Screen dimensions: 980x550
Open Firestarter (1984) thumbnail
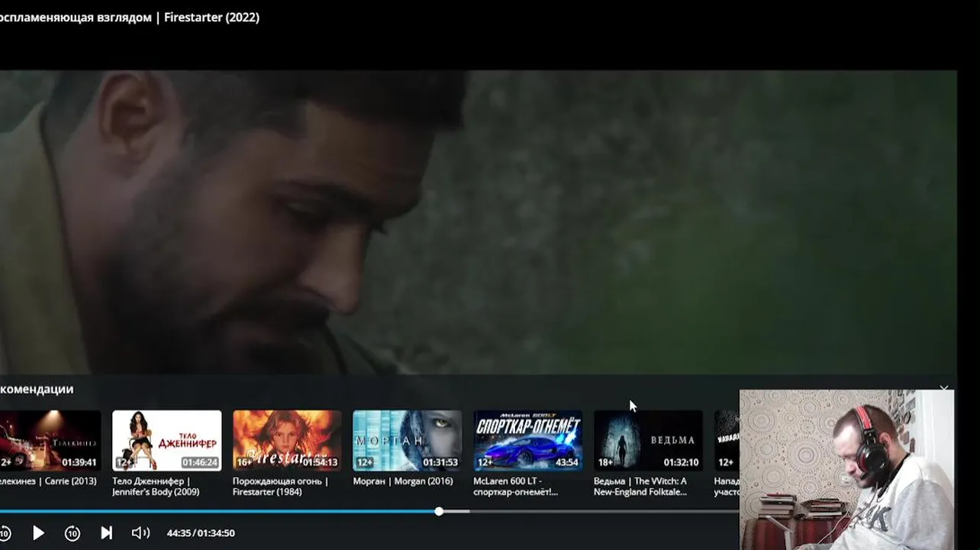pyautogui.click(x=287, y=441)
